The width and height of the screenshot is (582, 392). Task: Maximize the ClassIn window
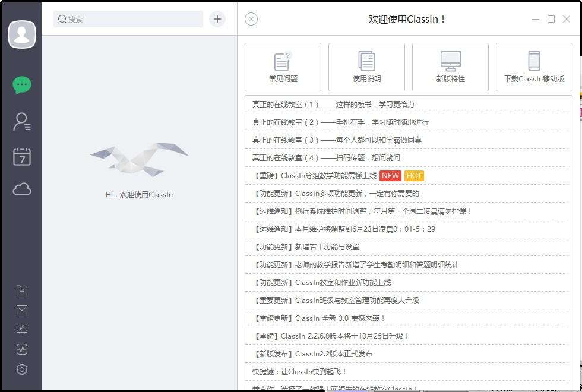pos(551,19)
